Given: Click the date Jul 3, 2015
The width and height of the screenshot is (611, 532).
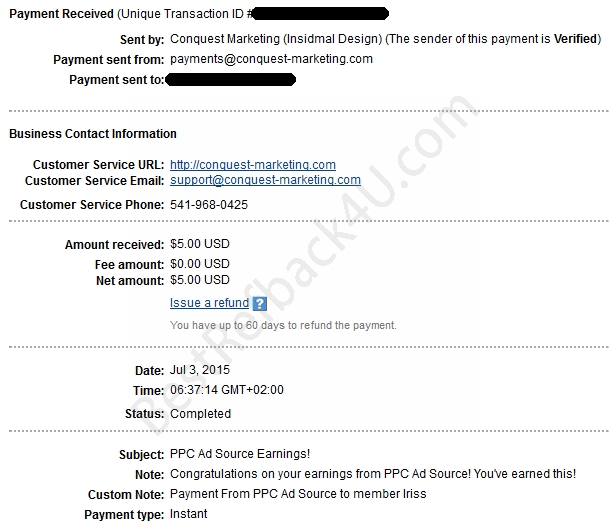Looking at the screenshot, I should click(200, 370).
